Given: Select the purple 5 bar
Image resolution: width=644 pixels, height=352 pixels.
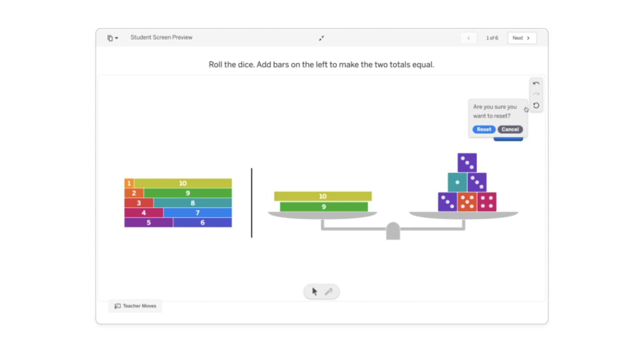Looking at the screenshot, I should 148,222.
